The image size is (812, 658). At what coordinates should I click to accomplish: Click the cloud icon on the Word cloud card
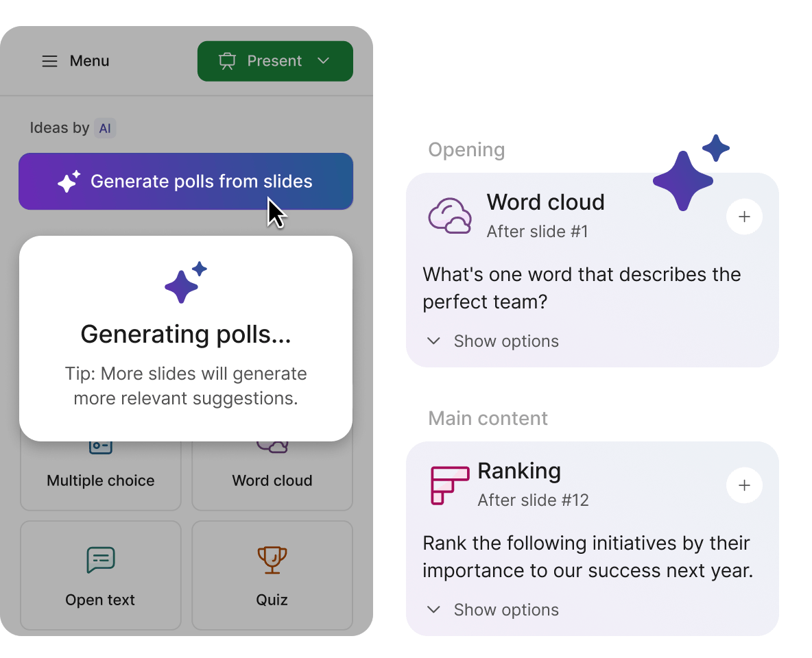[x=450, y=216]
